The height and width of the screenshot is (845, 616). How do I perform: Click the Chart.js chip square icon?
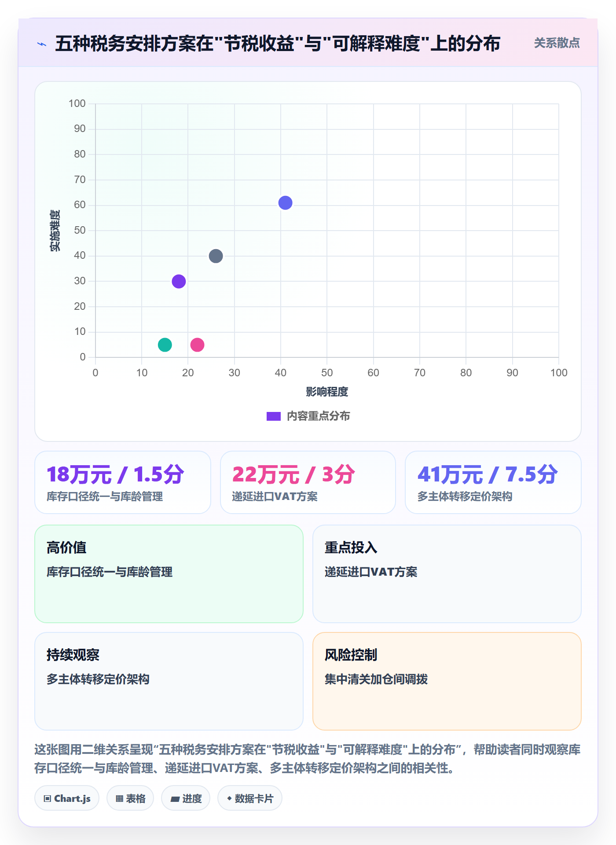tap(48, 799)
